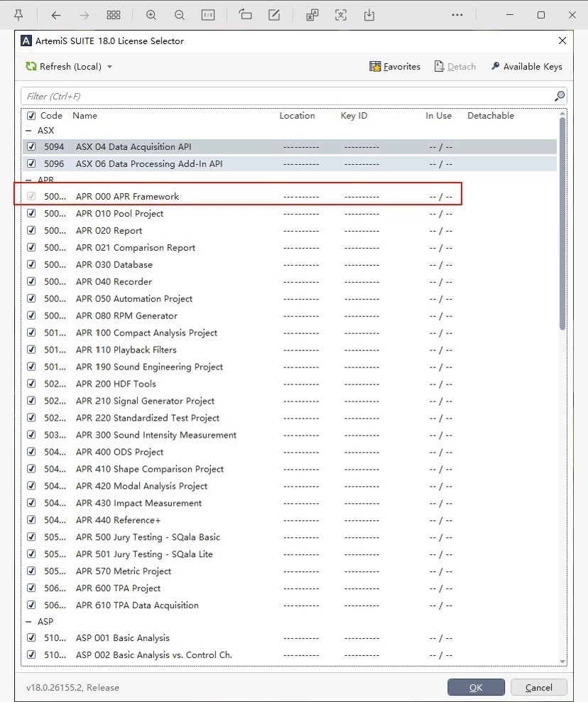The width and height of the screenshot is (588, 702).
Task: Collapse the ASP license group
Action: coord(29,622)
